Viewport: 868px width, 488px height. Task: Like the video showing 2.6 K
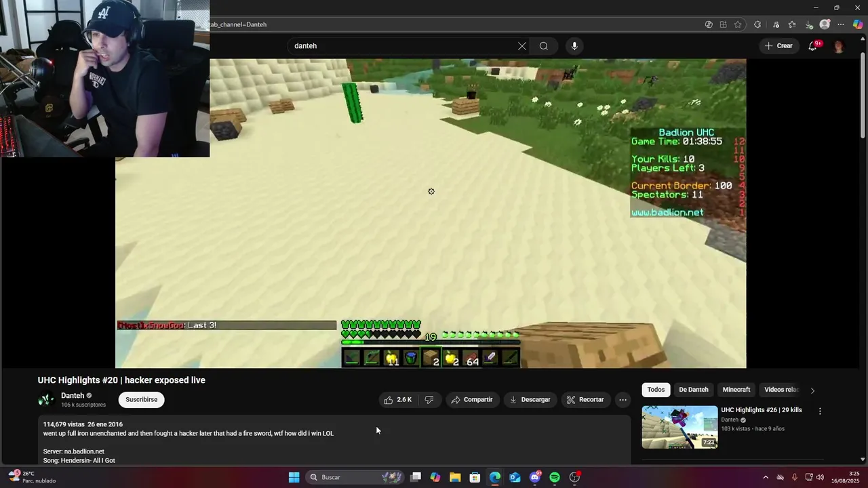[x=398, y=400]
